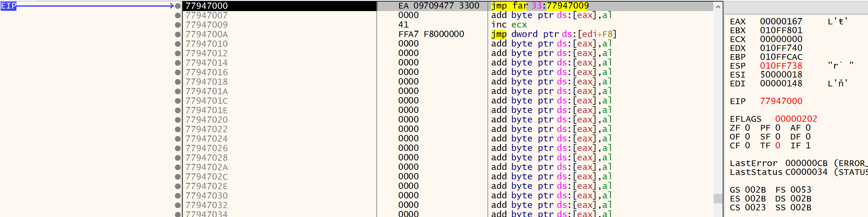
Task: Click the disassembly scrollbar thumb
Action: pos(718,198)
